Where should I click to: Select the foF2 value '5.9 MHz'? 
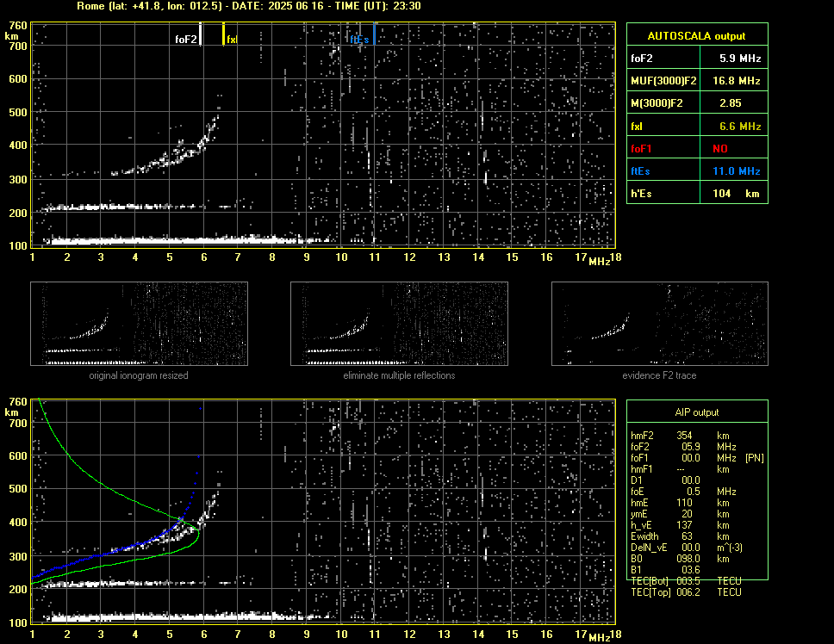click(740, 59)
